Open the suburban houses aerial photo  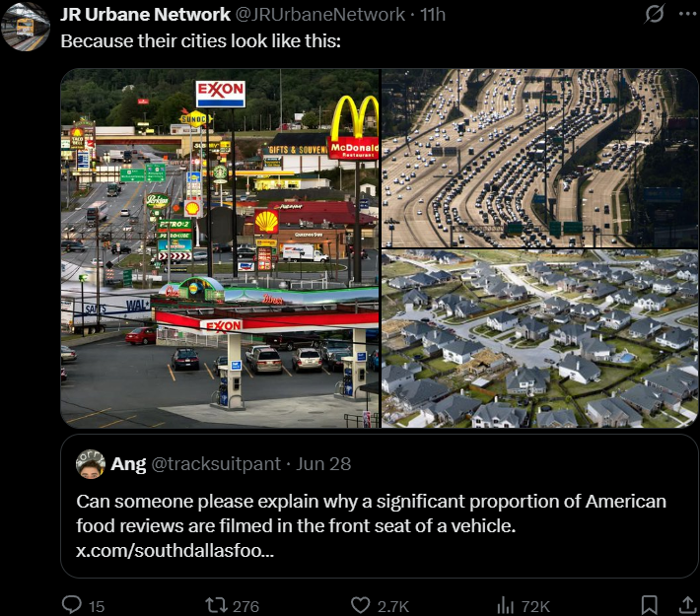539,339
